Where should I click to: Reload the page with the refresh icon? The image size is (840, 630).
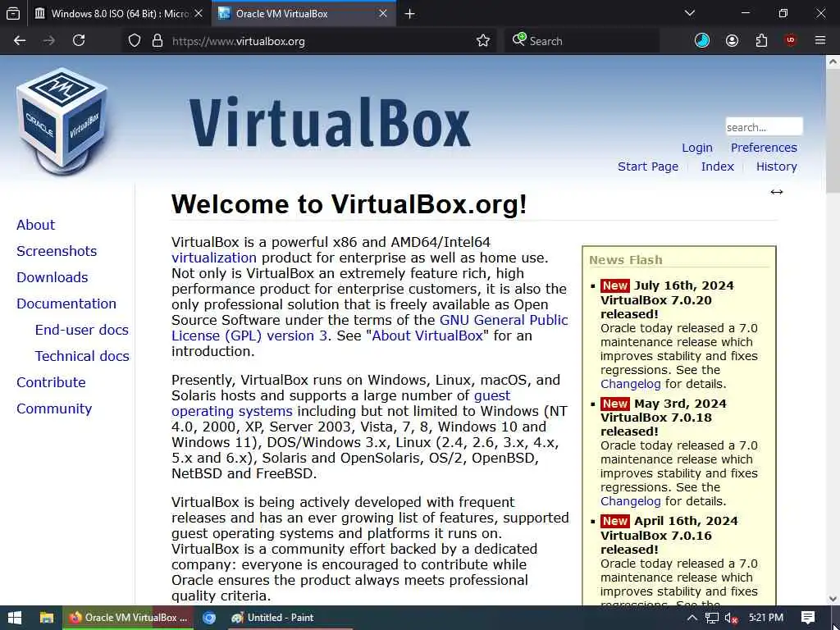click(x=79, y=41)
